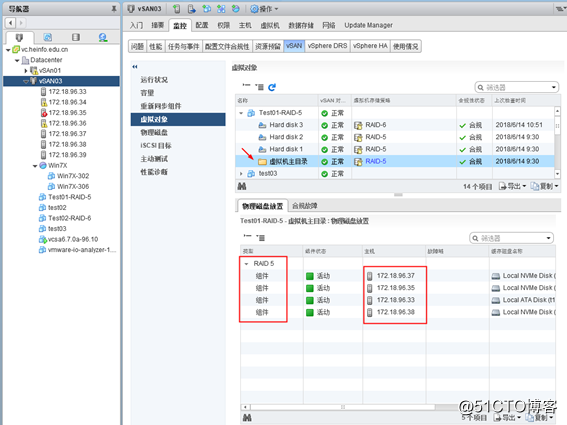The width and height of the screenshot is (567, 425).
Task: Collapse the vSAN side menu with double arrow
Action: tap(135, 67)
